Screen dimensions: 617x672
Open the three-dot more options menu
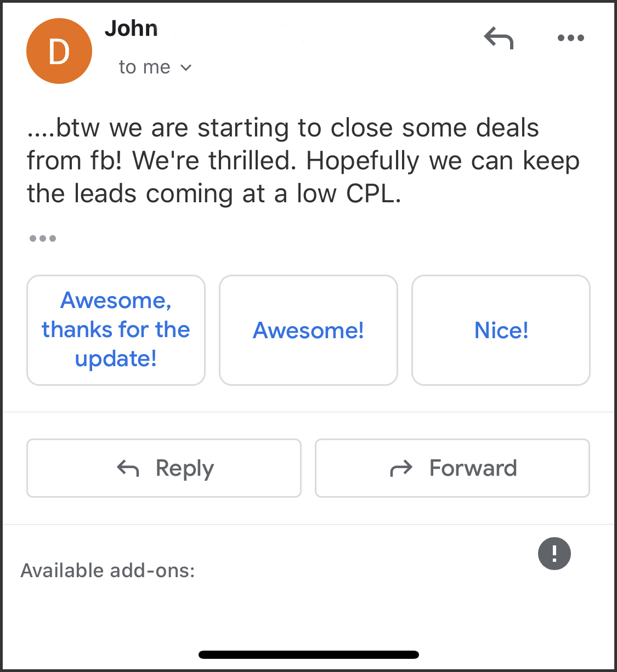[x=570, y=38]
